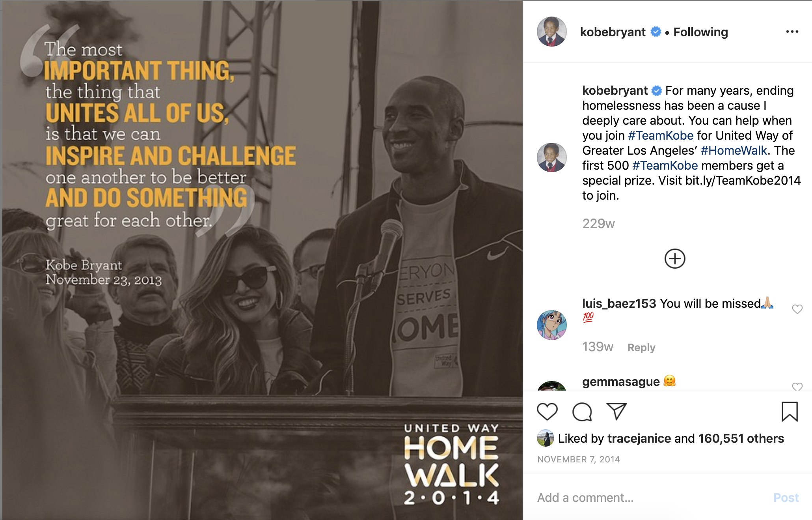Open the #HomeWalk hashtag link
This screenshot has width=812, height=520.
[734, 150]
